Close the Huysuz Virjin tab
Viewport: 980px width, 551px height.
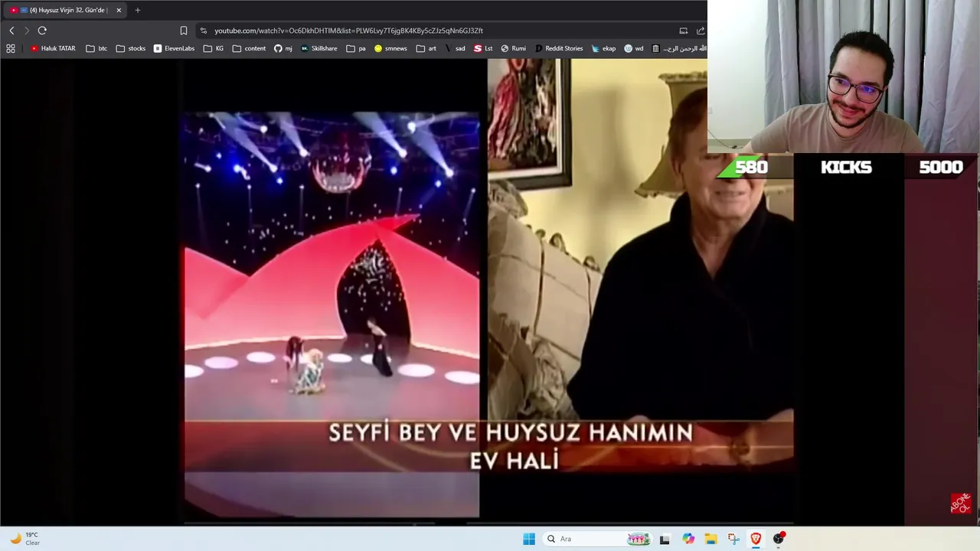coord(119,10)
